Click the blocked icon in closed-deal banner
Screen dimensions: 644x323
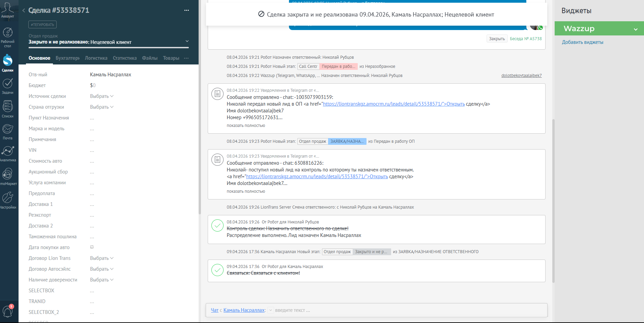pyautogui.click(x=261, y=14)
